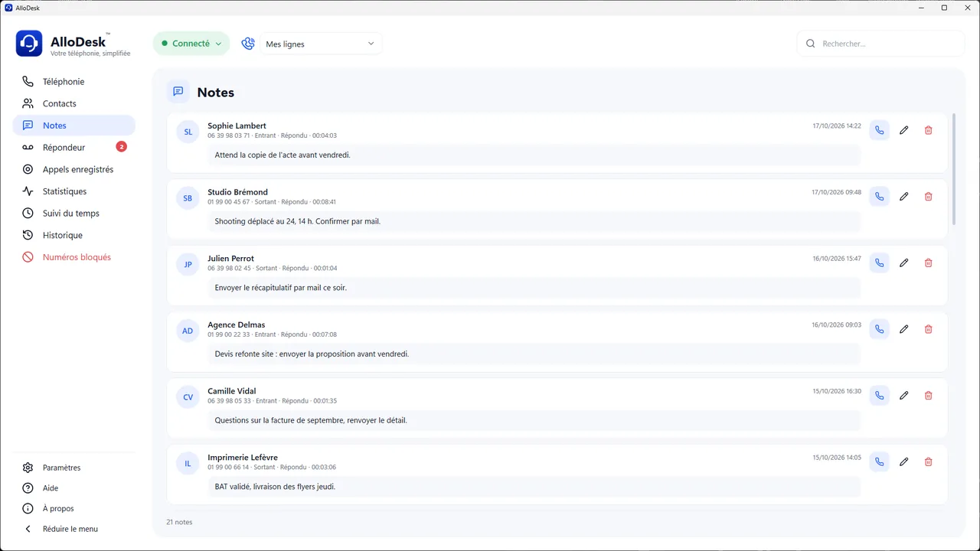Image resolution: width=980 pixels, height=551 pixels.
Task: Delete Camille Vidal's note
Action: point(929,396)
